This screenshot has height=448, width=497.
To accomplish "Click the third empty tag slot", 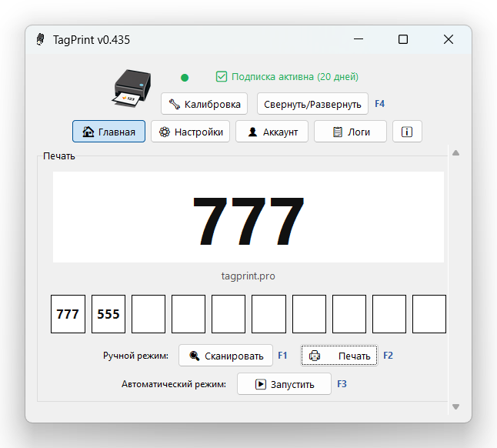I will [x=228, y=314].
